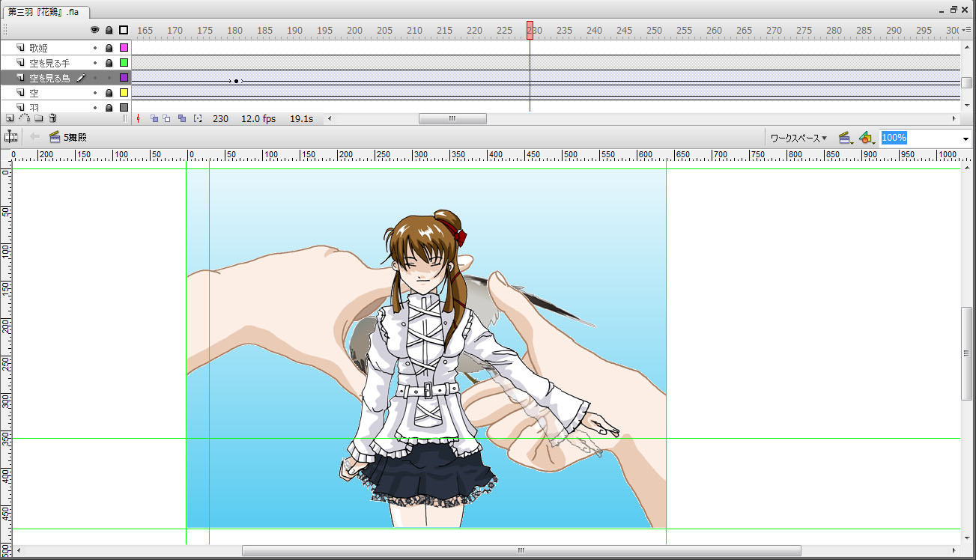
Task: Unlock the 羽 layer padlock
Action: [x=109, y=108]
